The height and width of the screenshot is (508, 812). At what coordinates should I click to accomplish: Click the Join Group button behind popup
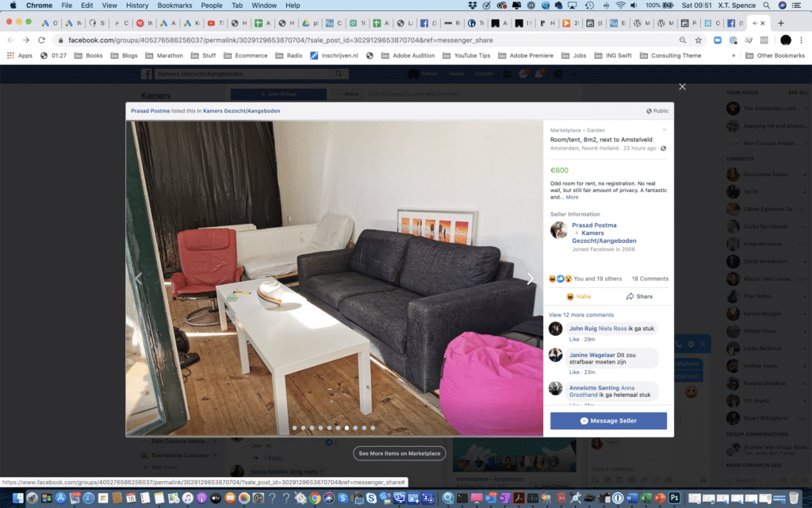coord(278,94)
